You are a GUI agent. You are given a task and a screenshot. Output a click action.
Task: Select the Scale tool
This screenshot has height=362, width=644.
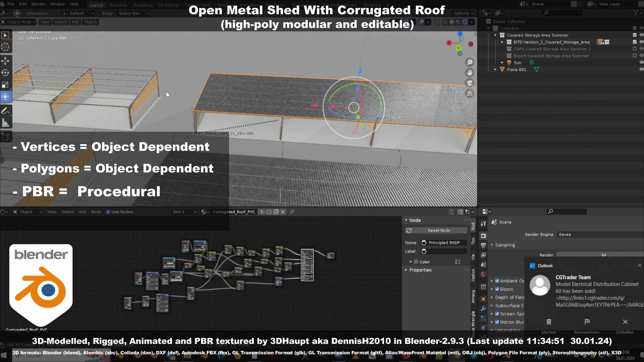point(6,85)
